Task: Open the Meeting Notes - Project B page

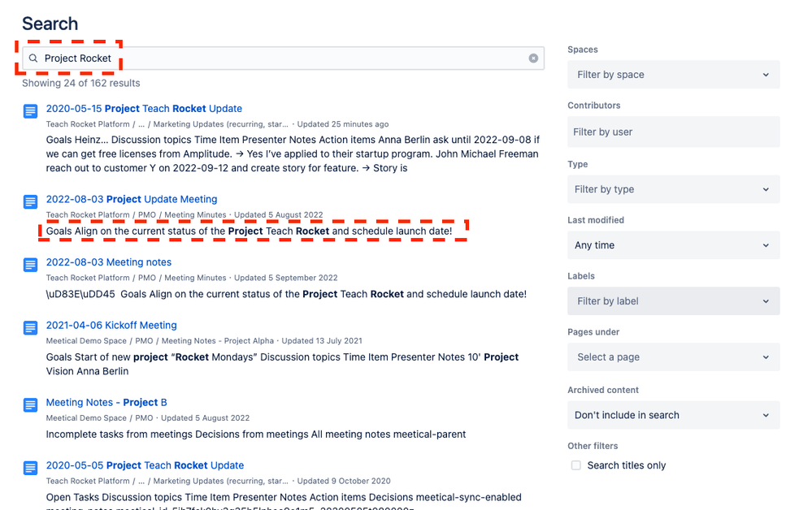Action: coord(106,402)
